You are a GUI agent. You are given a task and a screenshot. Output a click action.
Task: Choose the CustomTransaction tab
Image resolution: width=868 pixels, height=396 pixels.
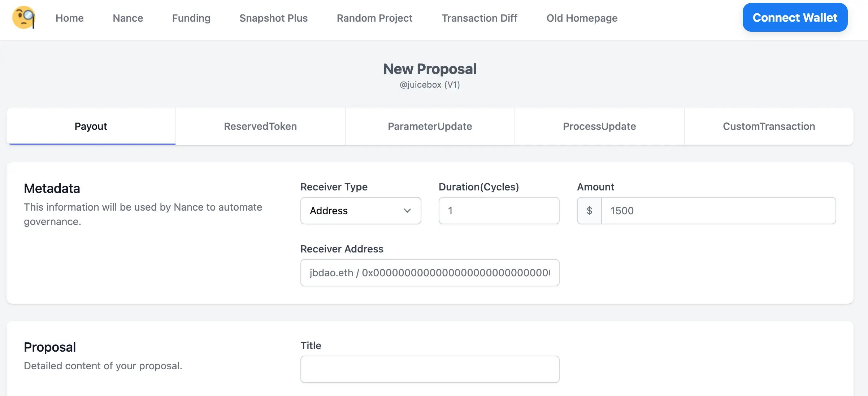point(769,126)
